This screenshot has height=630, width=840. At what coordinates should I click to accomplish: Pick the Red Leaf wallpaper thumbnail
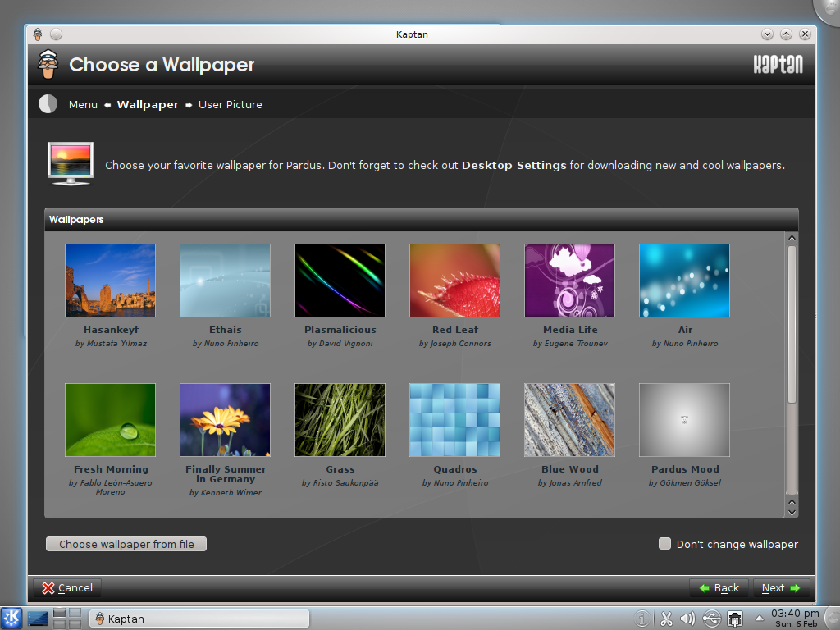coord(454,281)
